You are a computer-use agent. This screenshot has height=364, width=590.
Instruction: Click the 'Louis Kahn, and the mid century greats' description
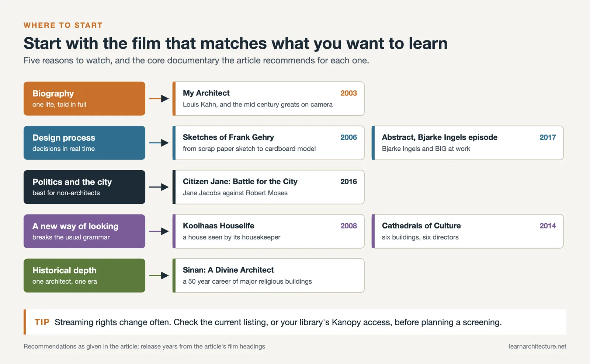point(258,105)
